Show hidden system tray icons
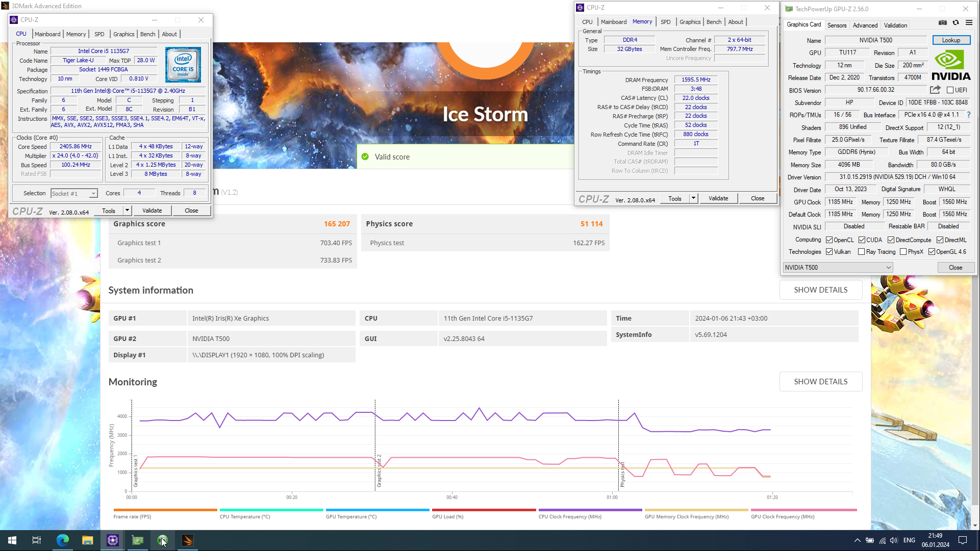 [857, 540]
